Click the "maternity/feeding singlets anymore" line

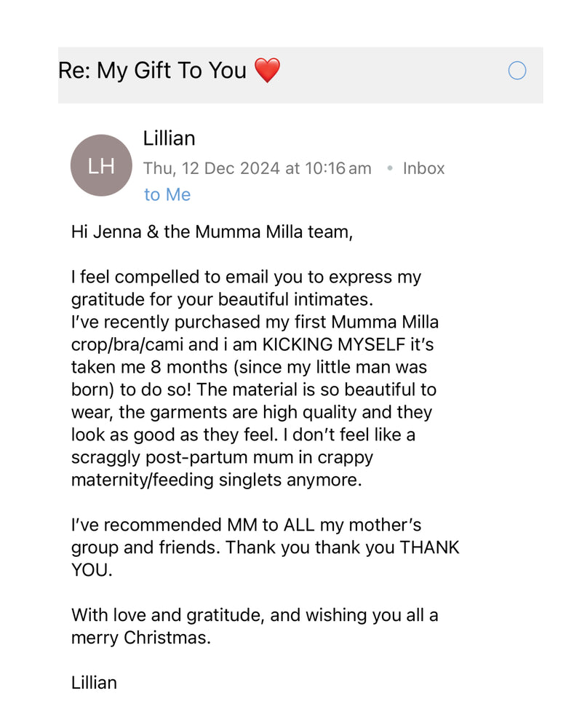click(x=216, y=480)
